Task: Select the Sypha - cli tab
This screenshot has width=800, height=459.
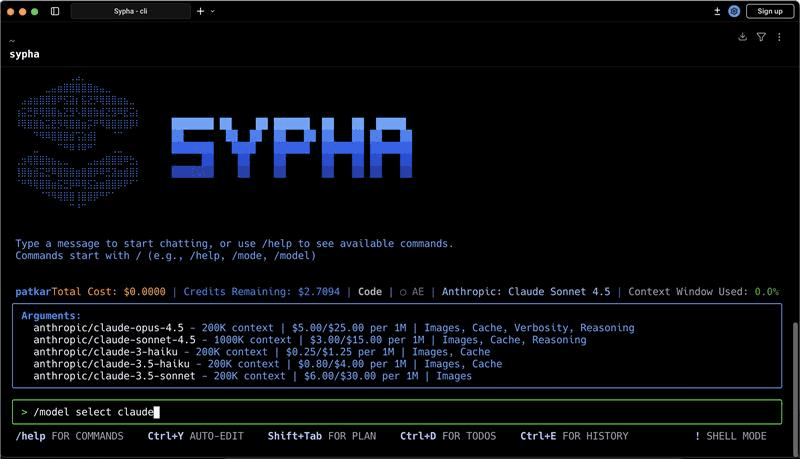Action: click(131, 11)
